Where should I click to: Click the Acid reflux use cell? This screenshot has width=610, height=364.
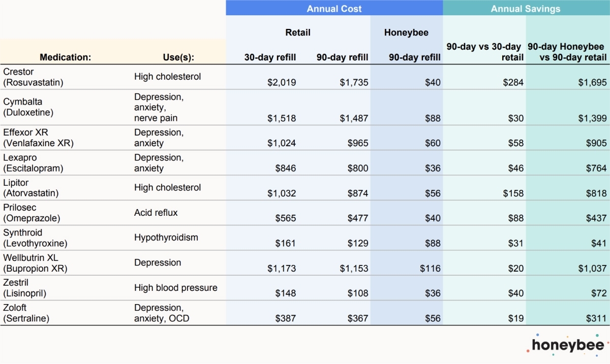156,213
